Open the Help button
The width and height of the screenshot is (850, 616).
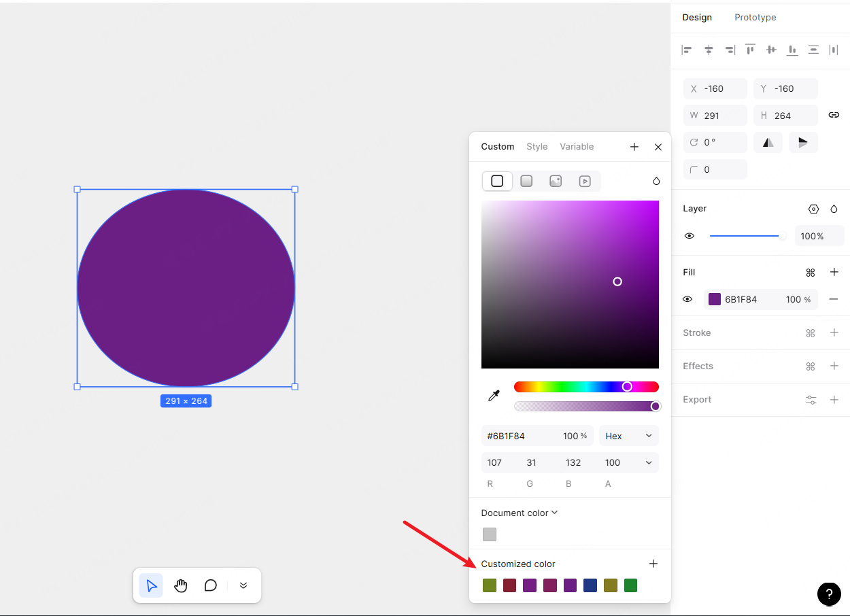829,594
